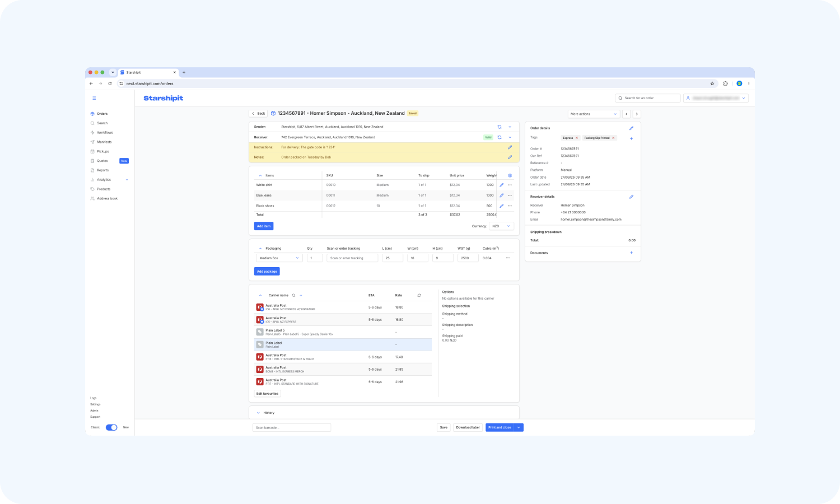Open the Print and close options arrow
840x504 pixels.
[519, 427]
